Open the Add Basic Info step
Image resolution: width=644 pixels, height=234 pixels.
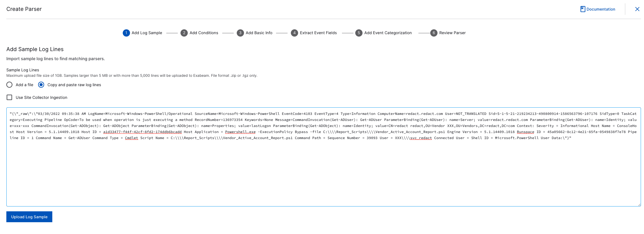259,33
